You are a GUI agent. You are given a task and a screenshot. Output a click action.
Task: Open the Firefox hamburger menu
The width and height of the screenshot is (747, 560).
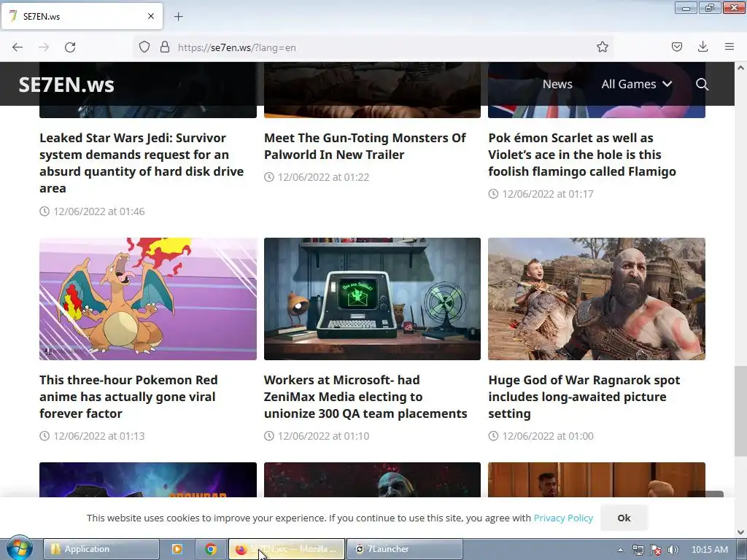click(729, 47)
